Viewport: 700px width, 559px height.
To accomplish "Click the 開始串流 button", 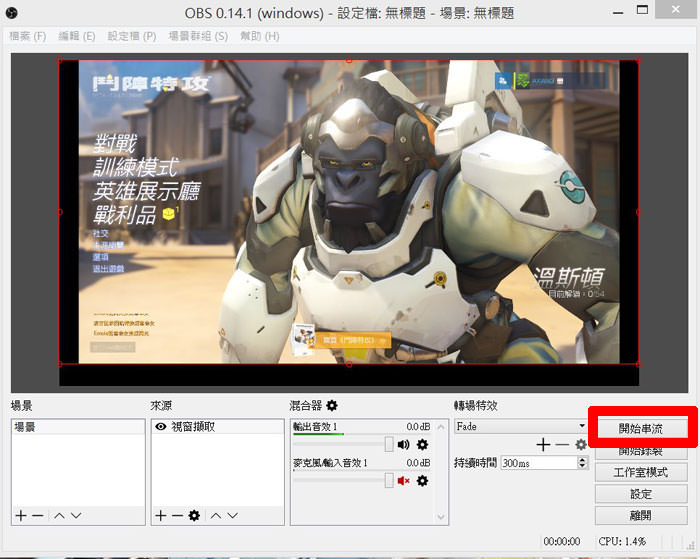I will pos(641,429).
